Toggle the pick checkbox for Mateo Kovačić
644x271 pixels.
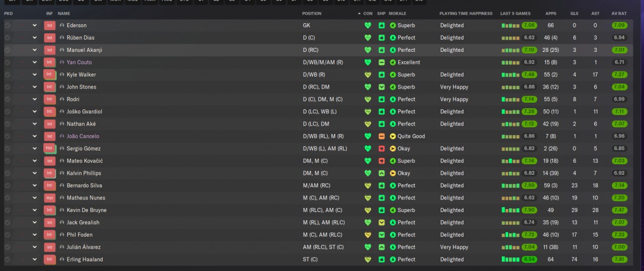(x=8, y=161)
